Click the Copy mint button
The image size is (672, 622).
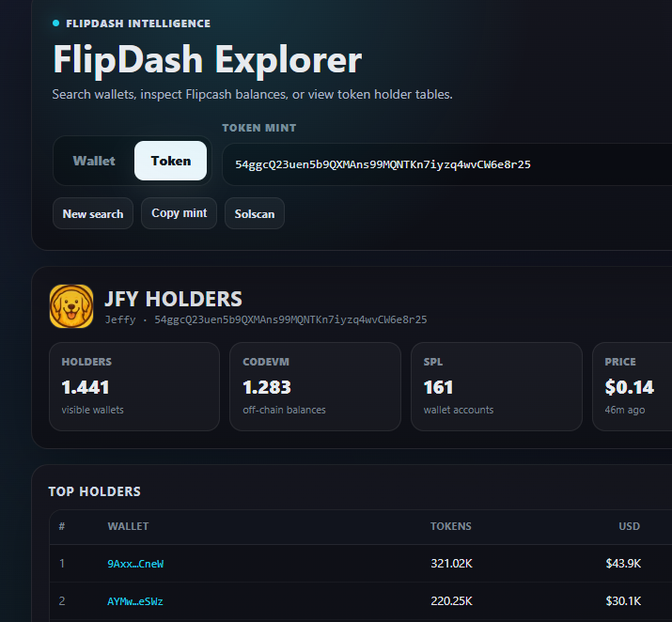point(180,213)
